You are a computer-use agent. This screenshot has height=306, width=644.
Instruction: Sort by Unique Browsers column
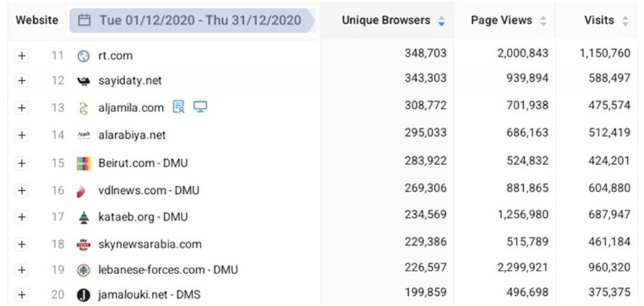click(x=441, y=21)
